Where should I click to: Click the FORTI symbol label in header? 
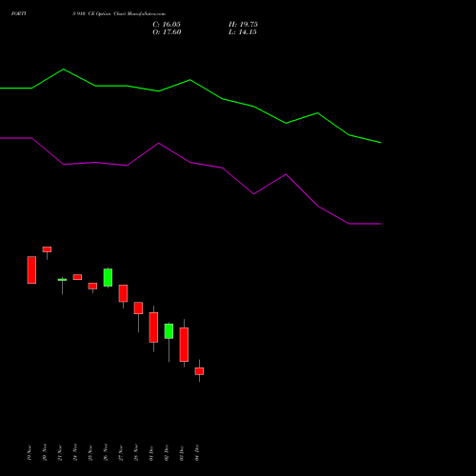(x=19, y=14)
